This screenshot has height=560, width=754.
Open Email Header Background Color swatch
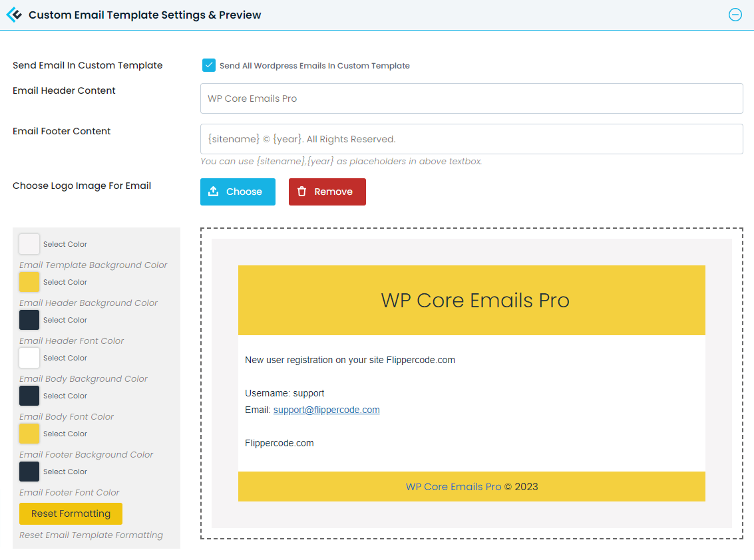tap(29, 282)
